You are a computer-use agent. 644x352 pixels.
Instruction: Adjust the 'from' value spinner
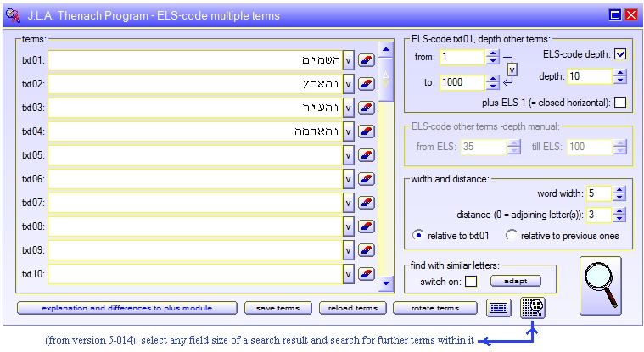point(492,57)
